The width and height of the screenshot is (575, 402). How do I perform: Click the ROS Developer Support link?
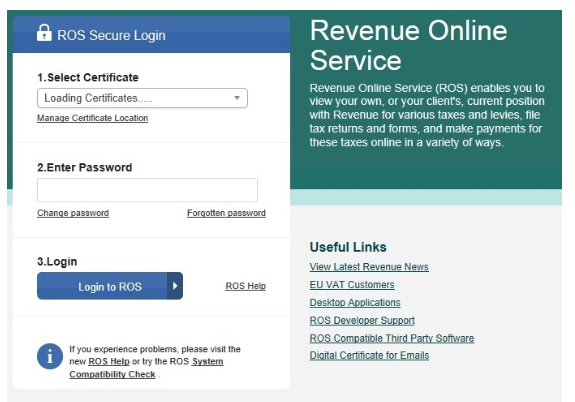[362, 320]
